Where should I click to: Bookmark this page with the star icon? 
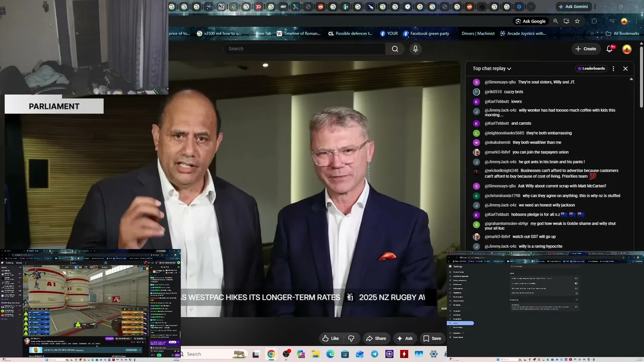click(577, 21)
